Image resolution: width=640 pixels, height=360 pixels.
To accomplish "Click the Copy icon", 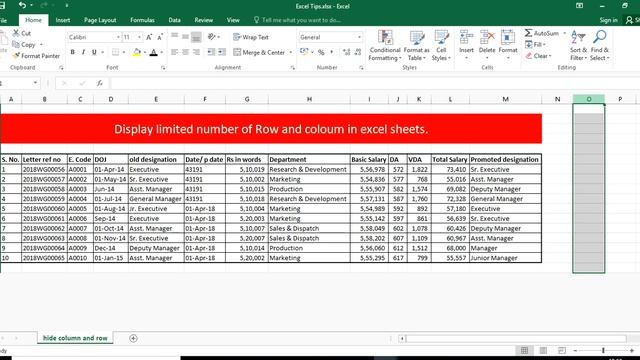I will (x=16, y=44).
